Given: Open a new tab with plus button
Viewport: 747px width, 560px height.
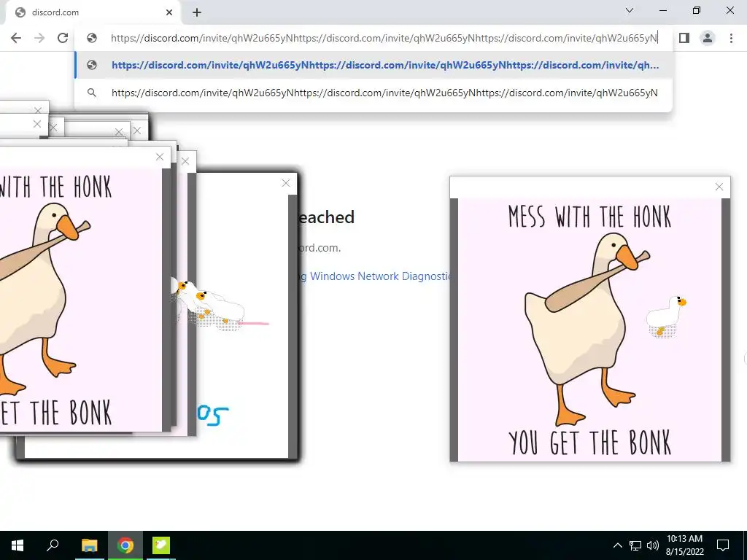Looking at the screenshot, I should tap(197, 12).
